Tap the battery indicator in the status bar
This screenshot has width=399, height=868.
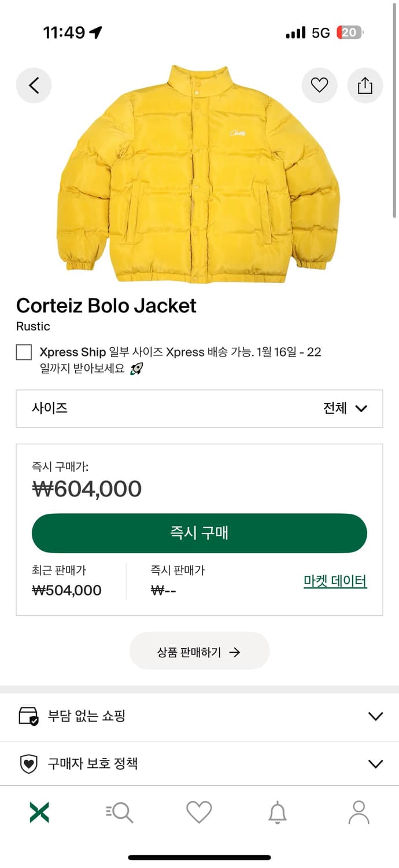pyautogui.click(x=350, y=32)
